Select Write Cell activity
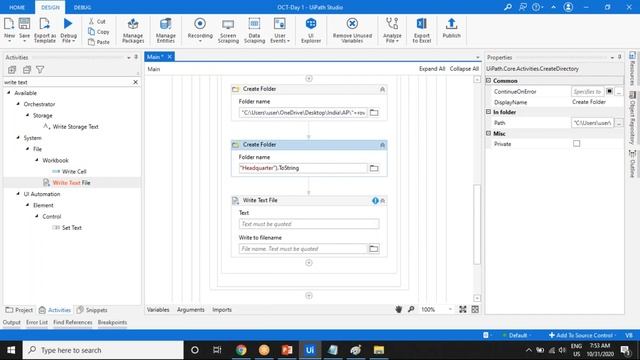This screenshot has width=640, height=360. tap(74, 171)
